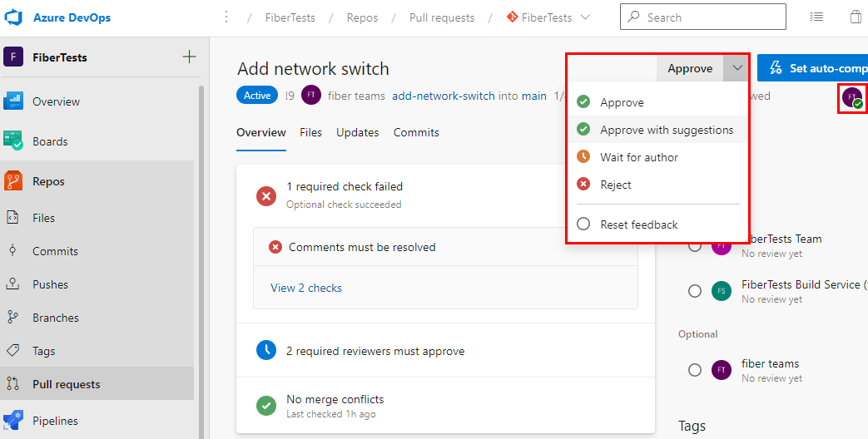Click the plus icon next to FiberTests
Viewport: 868px width, 439px height.
pyautogui.click(x=189, y=57)
